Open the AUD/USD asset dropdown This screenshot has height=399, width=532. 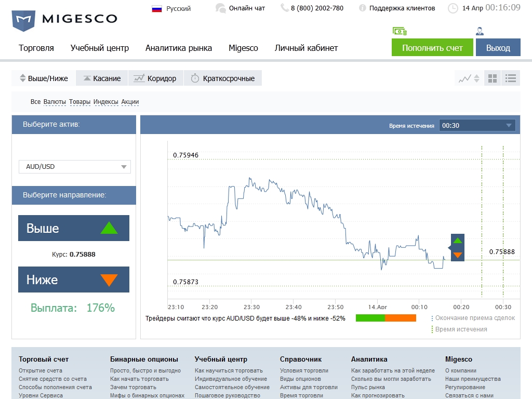click(x=75, y=167)
